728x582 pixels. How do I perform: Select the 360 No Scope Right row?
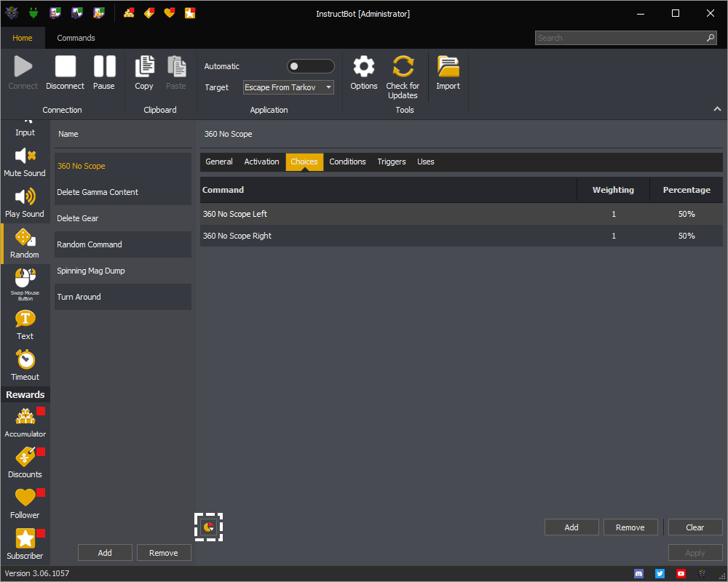461,236
